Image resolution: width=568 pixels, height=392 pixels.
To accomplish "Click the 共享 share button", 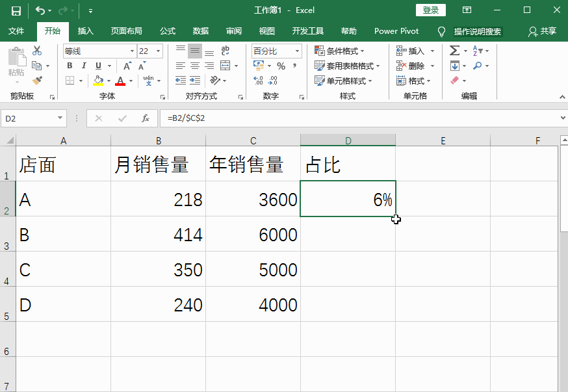I will click(542, 31).
